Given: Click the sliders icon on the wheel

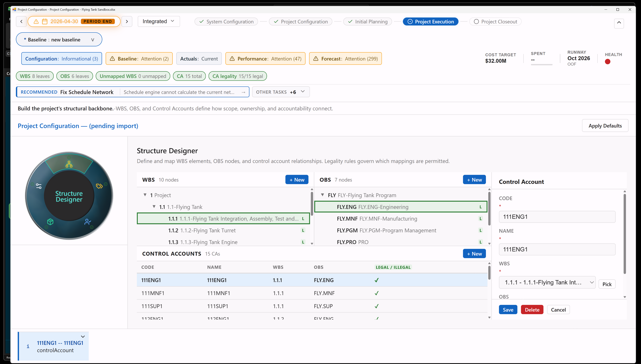Looking at the screenshot, I should point(39,186).
